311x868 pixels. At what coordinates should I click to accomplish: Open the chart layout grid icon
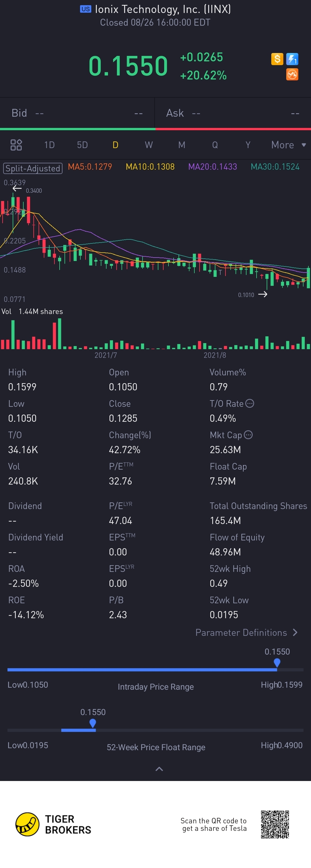(x=16, y=145)
